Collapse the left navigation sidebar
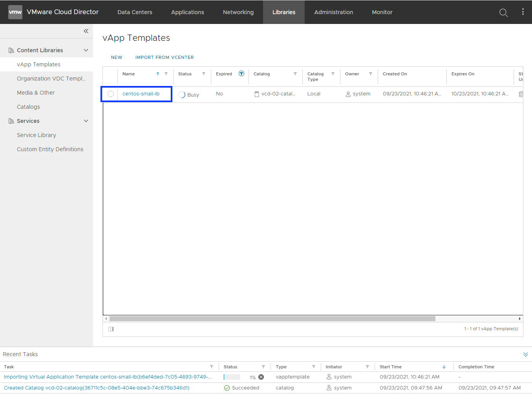The image size is (532, 397). [86, 31]
